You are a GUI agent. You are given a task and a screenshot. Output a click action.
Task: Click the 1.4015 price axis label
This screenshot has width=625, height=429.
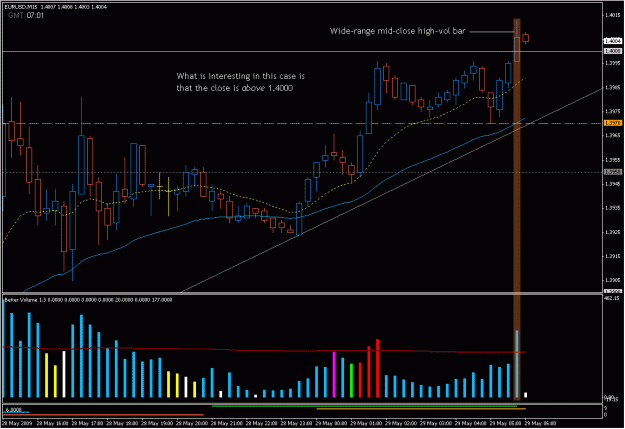tap(613, 15)
